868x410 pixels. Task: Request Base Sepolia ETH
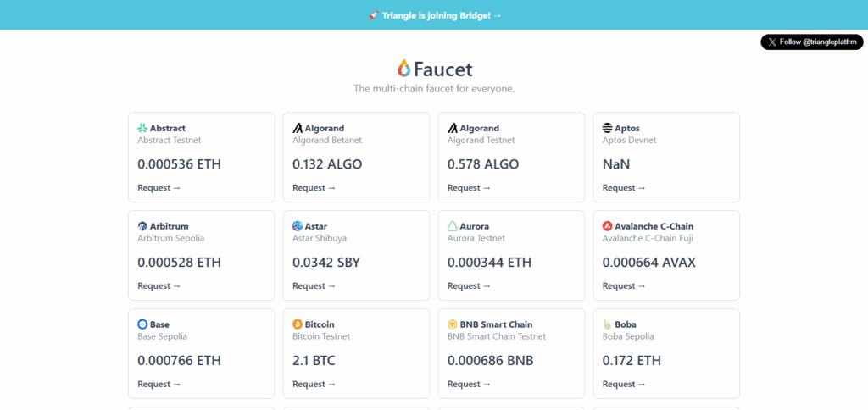[x=159, y=384]
